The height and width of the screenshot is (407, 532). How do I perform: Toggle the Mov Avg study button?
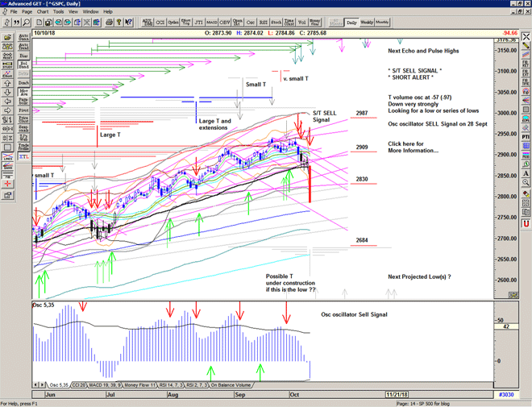pos(23,93)
